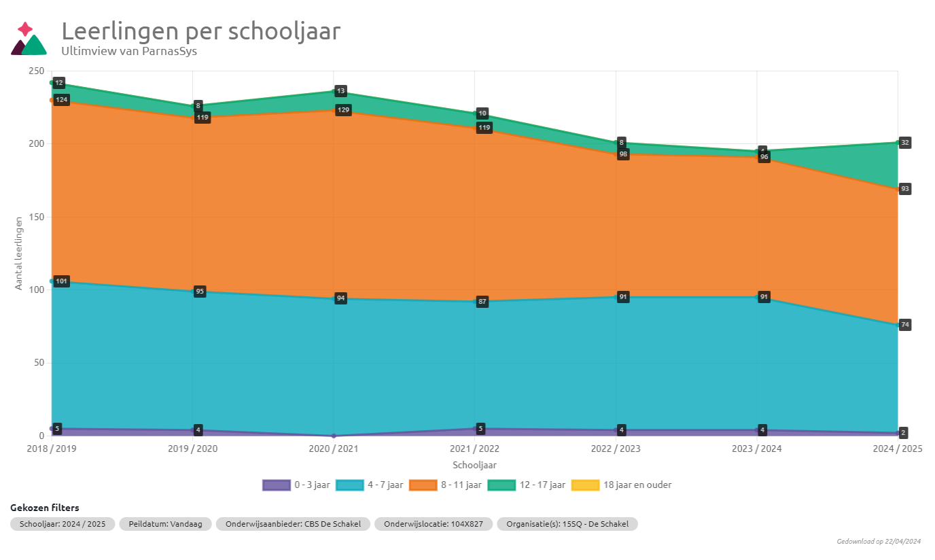This screenshot has width=935, height=560.
Task: Click the "93" data label on the right edge
Action: 904,189
